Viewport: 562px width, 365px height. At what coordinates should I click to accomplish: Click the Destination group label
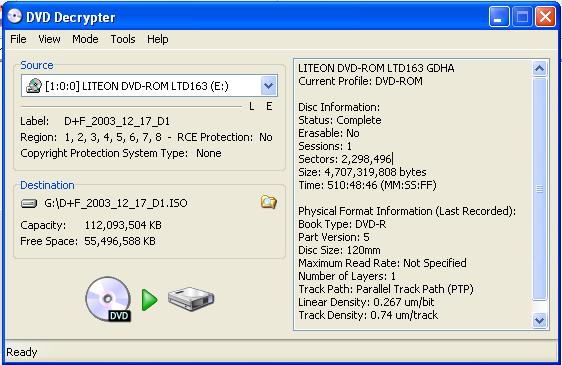(x=47, y=185)
